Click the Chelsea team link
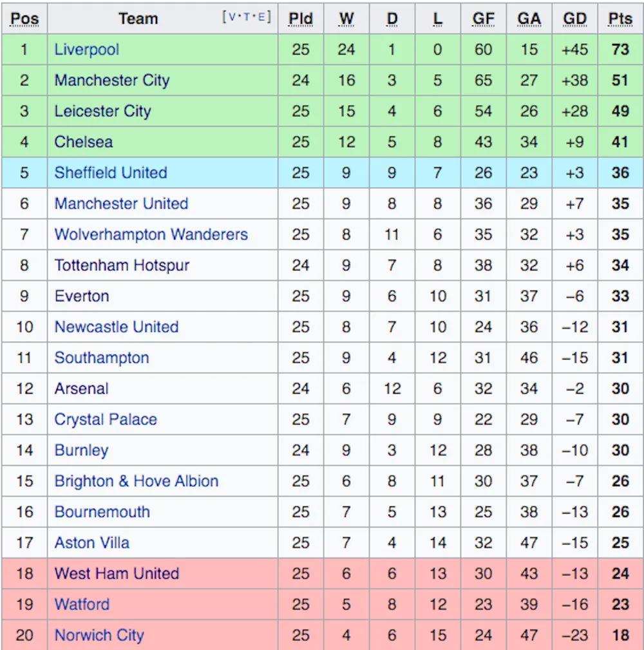Image resolution: width=644 pixels, height=650 pixels. (83, 142)
